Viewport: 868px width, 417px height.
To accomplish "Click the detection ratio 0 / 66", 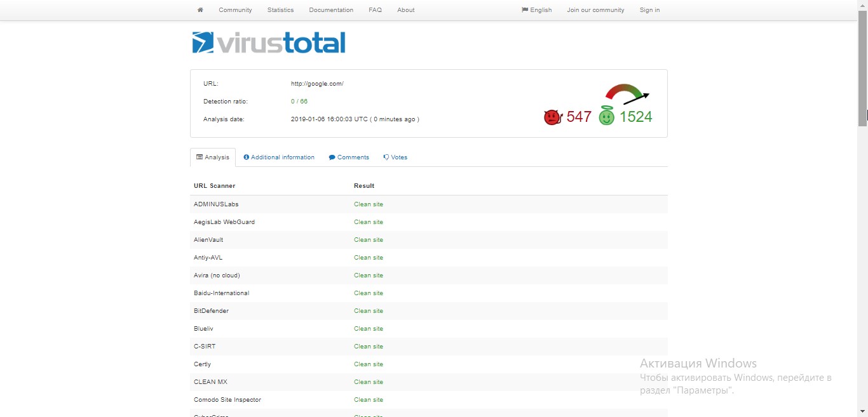I will point(299,102).
